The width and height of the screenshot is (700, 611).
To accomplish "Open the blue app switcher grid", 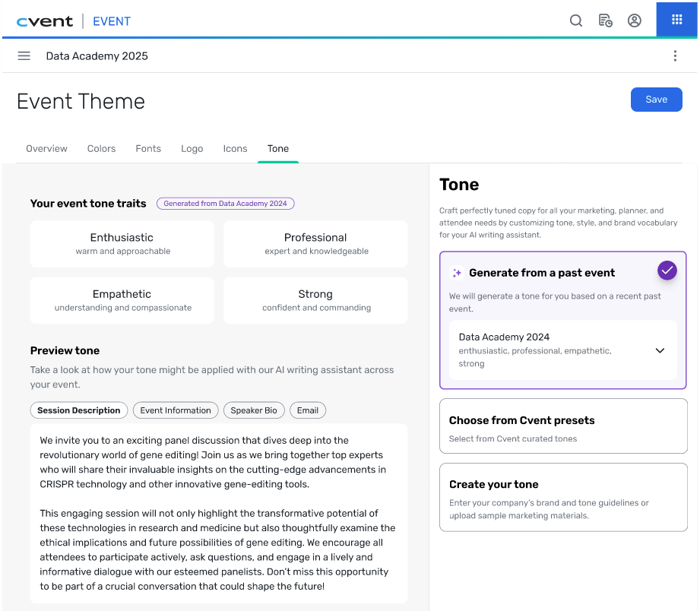I will coord(676,19).
